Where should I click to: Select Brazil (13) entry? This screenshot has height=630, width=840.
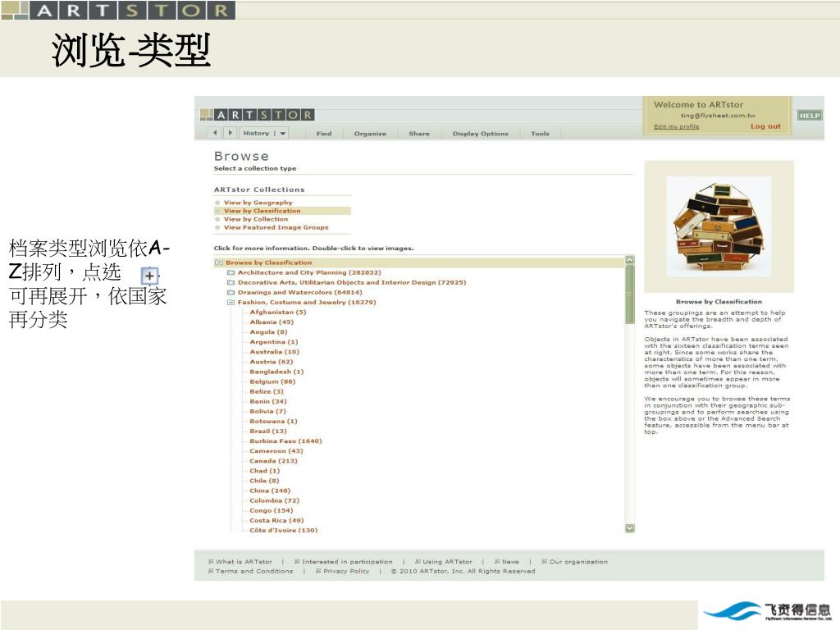click(x=268, y=431)
